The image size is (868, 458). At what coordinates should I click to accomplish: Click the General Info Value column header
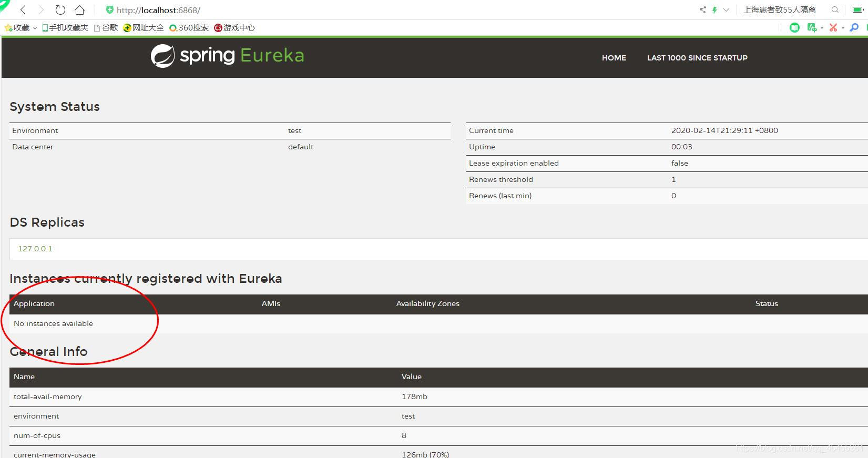[x=412, y=376]
